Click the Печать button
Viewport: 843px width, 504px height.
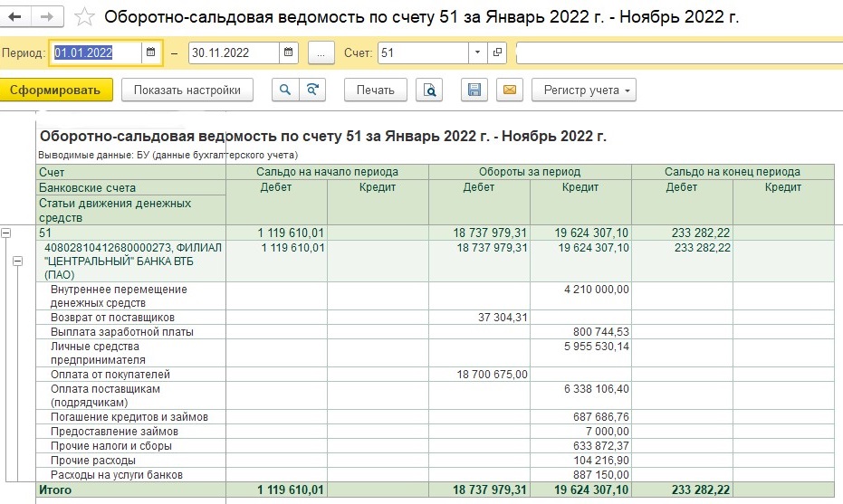pos(375,90)
